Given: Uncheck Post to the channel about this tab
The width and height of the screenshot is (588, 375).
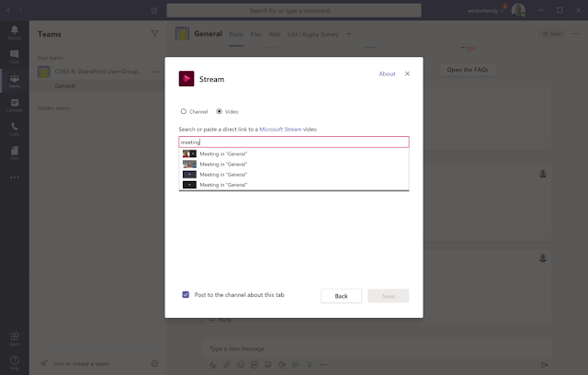Looking at the screenshot, I should pyautogui.click(x=186, y=295).
